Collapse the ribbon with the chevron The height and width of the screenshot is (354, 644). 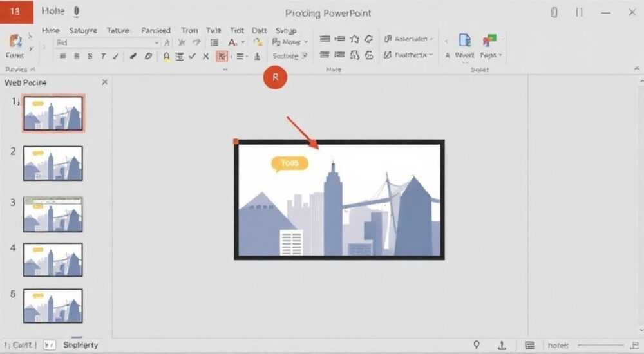click(x=637, y=69)
